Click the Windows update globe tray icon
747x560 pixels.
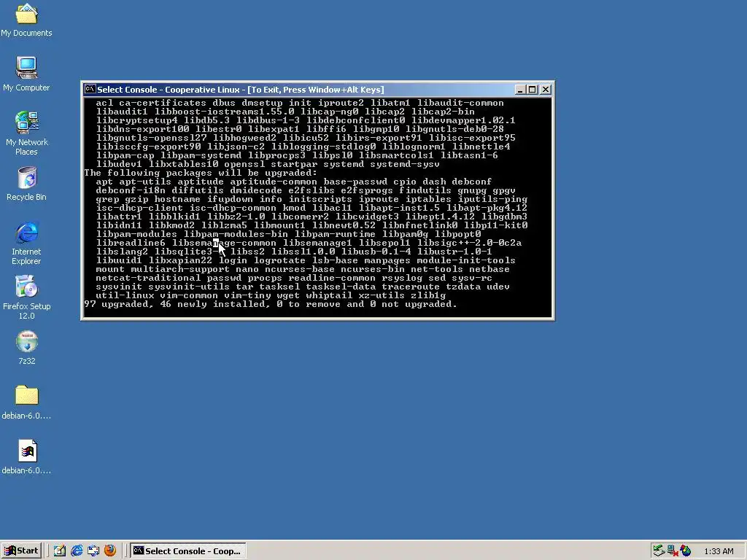tap(686, 551)
